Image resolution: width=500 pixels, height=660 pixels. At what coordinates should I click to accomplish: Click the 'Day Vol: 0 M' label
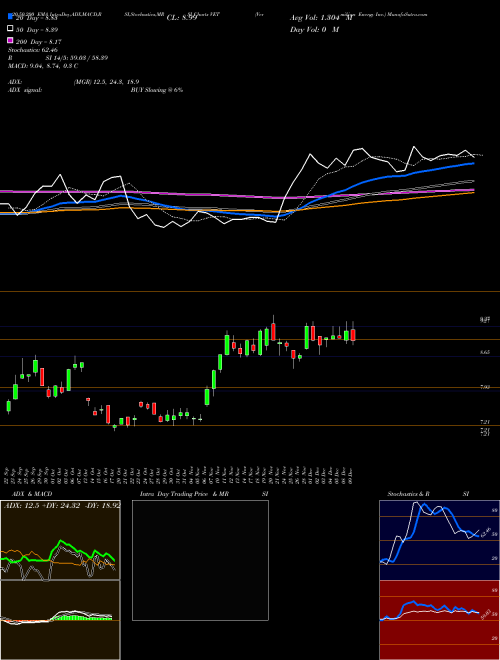pyautogui.click(x=314, y=30)
